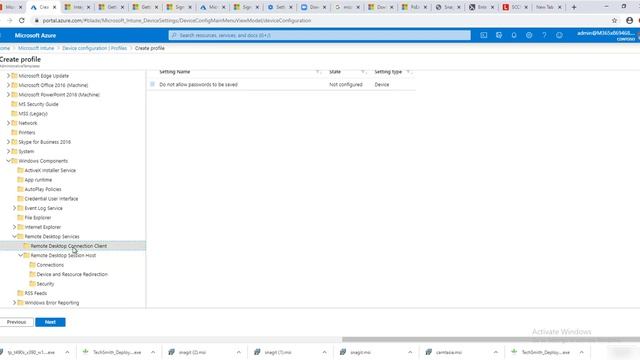The image size is (640, 360).
Task: Select the RSS Feeds folder
Action: tap(36, 293)
